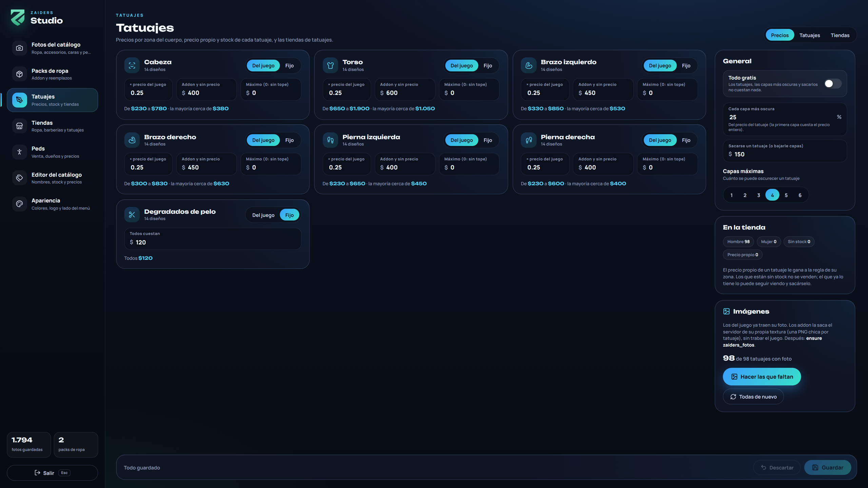Click the Descartar button
Viewport: 868px width, 488px height.
click(777, 467)
